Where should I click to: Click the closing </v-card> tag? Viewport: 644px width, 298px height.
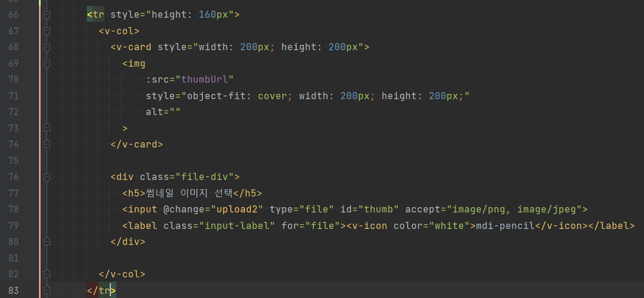137,144
